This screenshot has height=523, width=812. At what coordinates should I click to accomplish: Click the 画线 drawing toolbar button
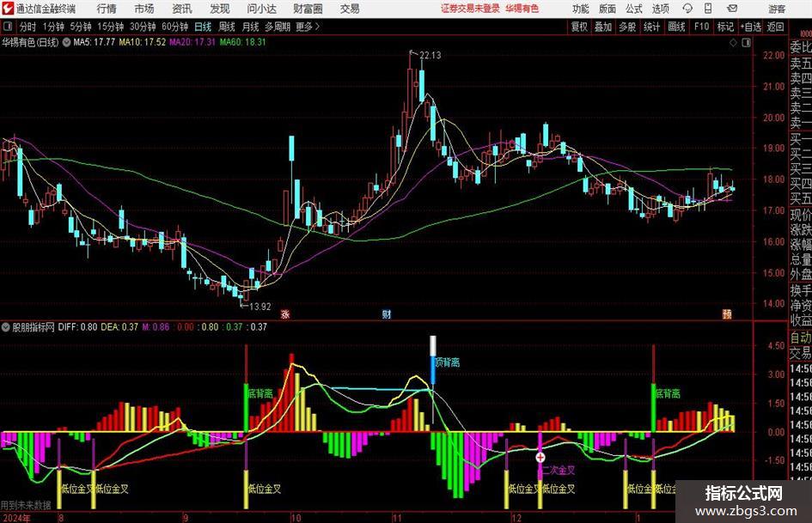[676, 27]
